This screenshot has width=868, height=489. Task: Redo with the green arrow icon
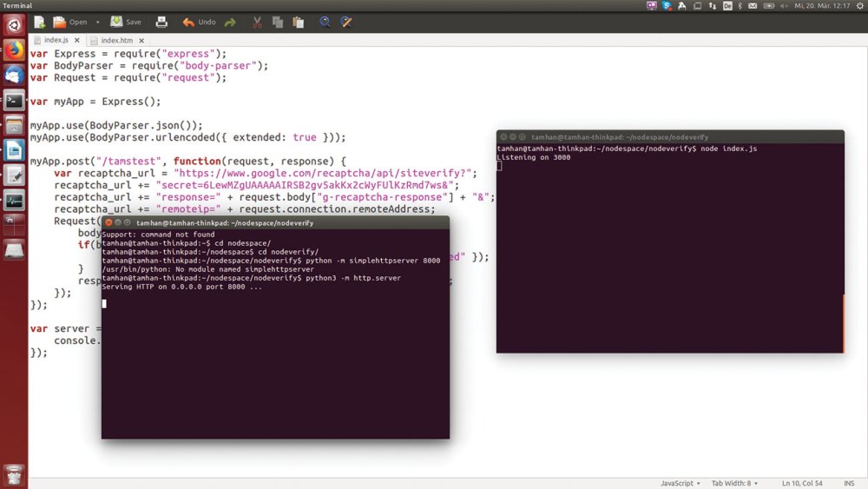pos(230,23)
